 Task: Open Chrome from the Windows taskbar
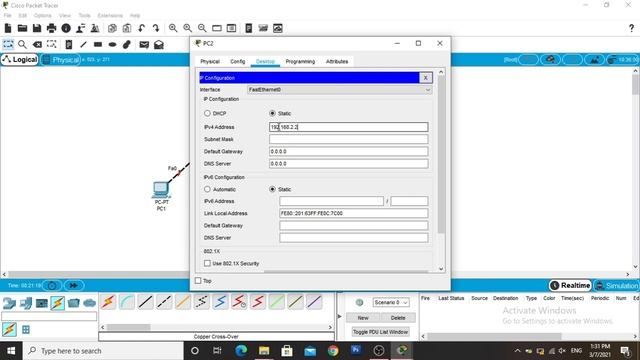click(333, 351)
